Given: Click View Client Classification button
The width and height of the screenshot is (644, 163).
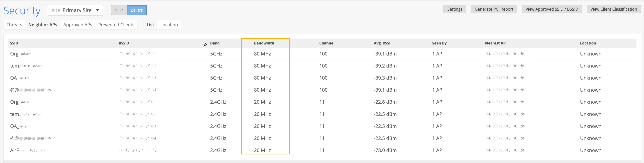Looking at the screenshot, I should (613, 9).
